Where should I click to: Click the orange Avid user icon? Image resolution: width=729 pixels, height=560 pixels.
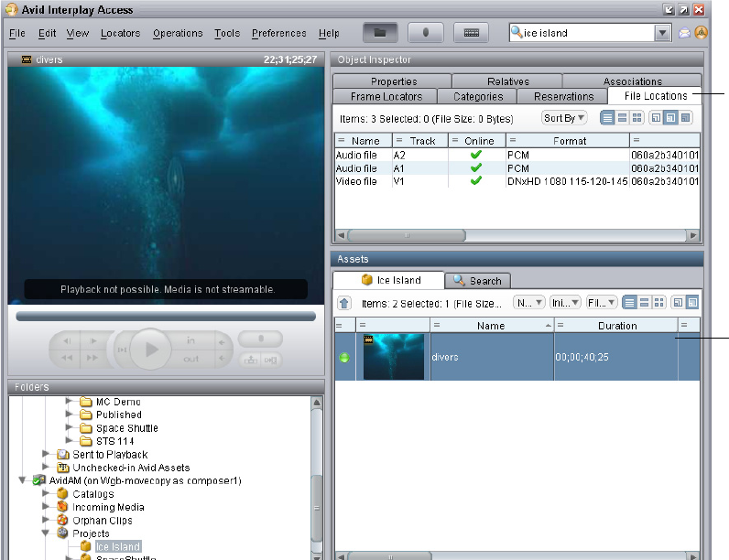point(702,33)
